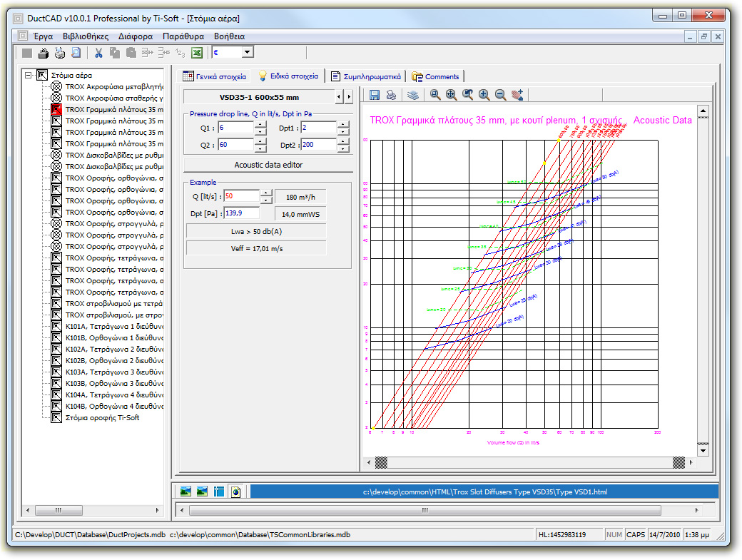
Task: Export data with the Excel icon
Action: (x=198, y=51)
